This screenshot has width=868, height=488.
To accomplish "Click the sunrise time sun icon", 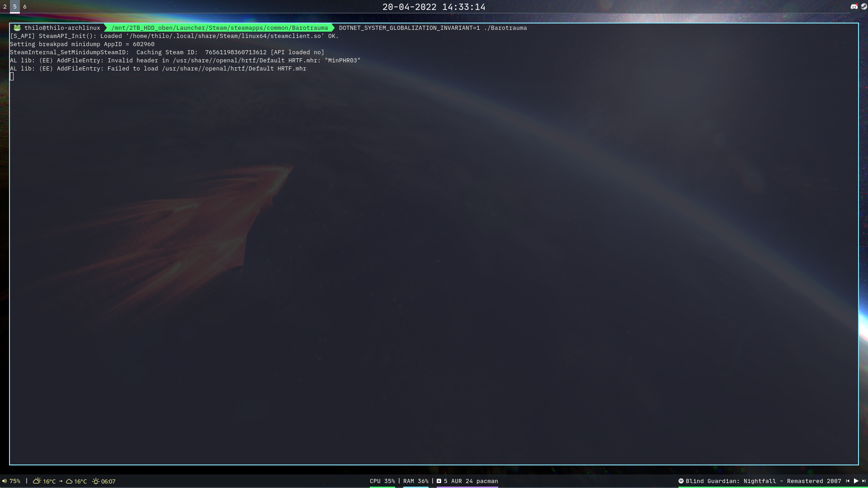I will (96, 481).
